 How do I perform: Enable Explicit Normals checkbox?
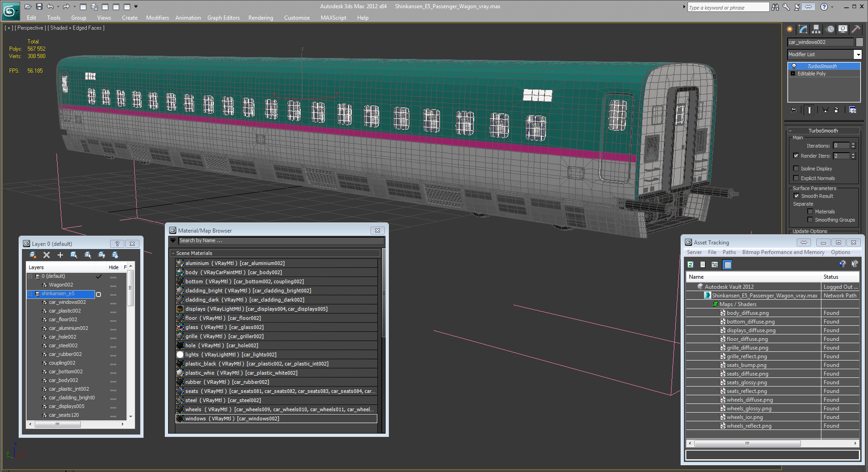[x=796, y=178]
